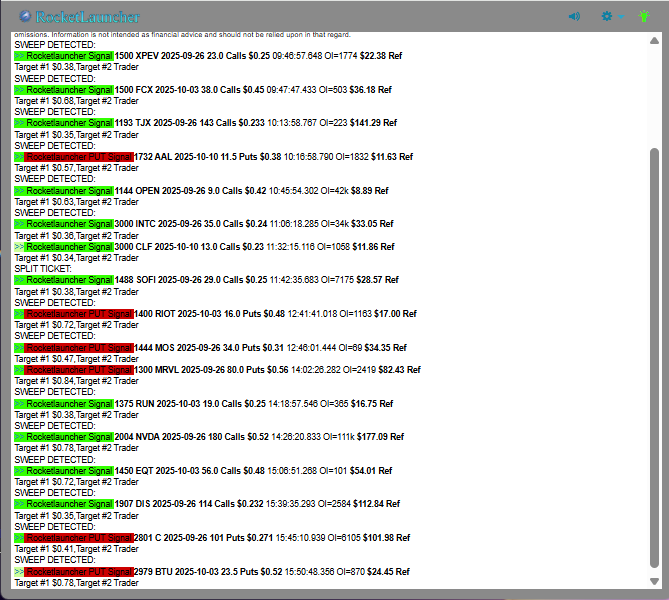Click the RocketLauncher title text
Image resolution: width=669 pixels, height=600 pixels.
point(88,17)
